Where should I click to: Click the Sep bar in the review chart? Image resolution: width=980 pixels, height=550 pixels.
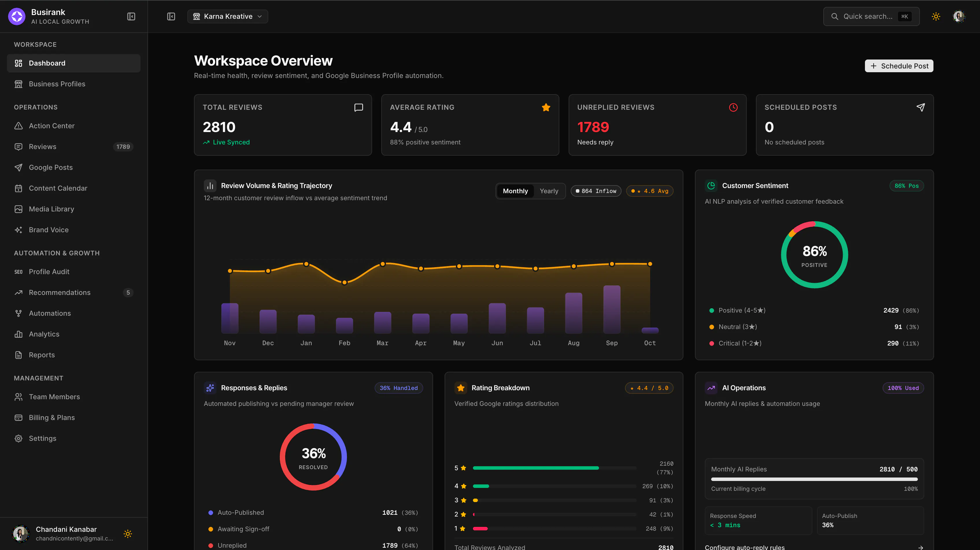[612, 309]
